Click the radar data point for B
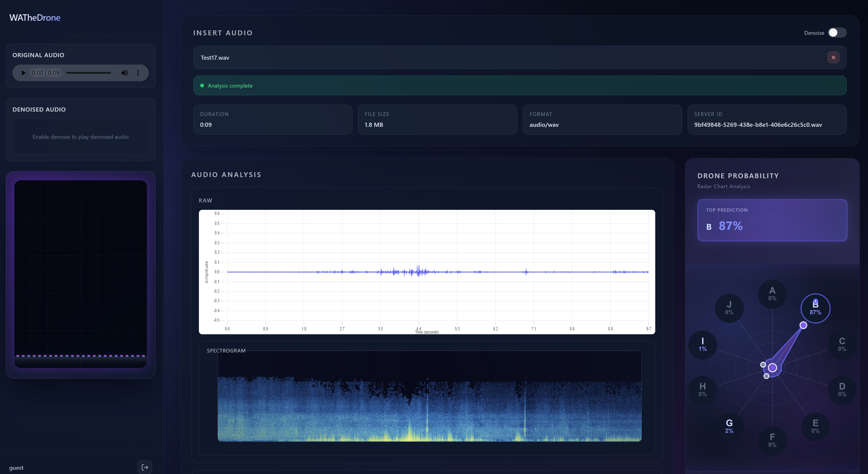The width and height of the screenshot is (868, 474). click(x=803, y=325)
